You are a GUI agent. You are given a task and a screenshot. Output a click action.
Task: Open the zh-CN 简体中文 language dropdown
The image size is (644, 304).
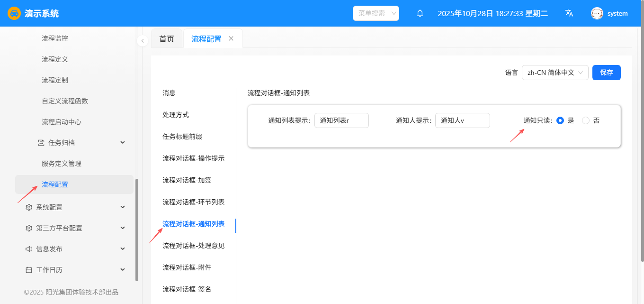pos(555,73)
